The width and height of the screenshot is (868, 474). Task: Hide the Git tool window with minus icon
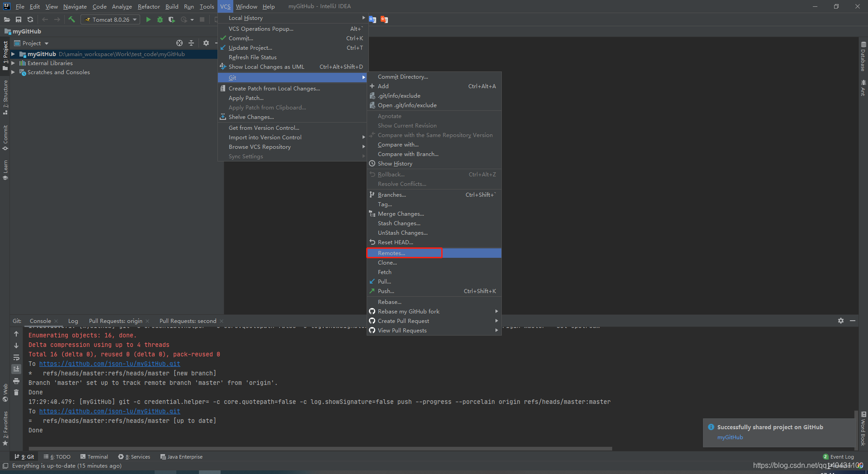coord(853,321)
